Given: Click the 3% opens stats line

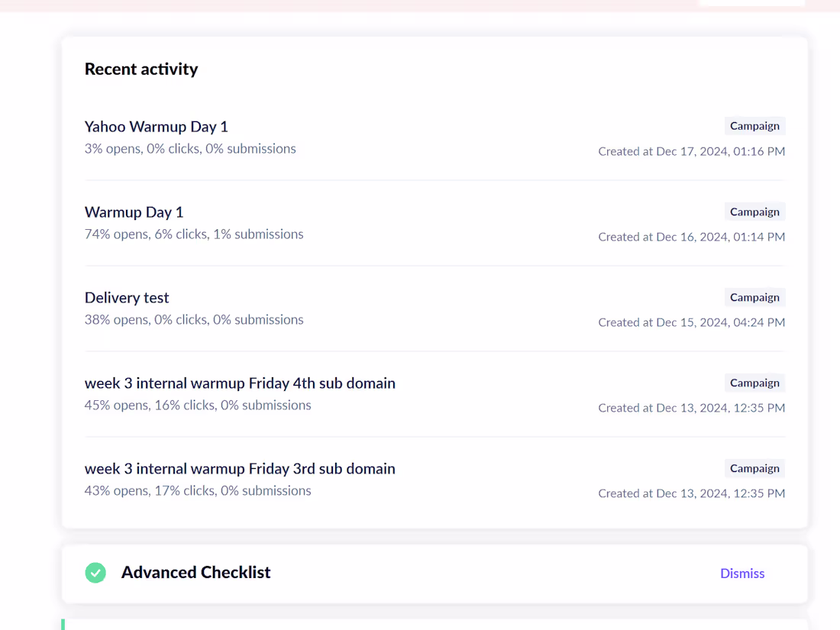Looking at the screenshot, I should click(190, 149).
